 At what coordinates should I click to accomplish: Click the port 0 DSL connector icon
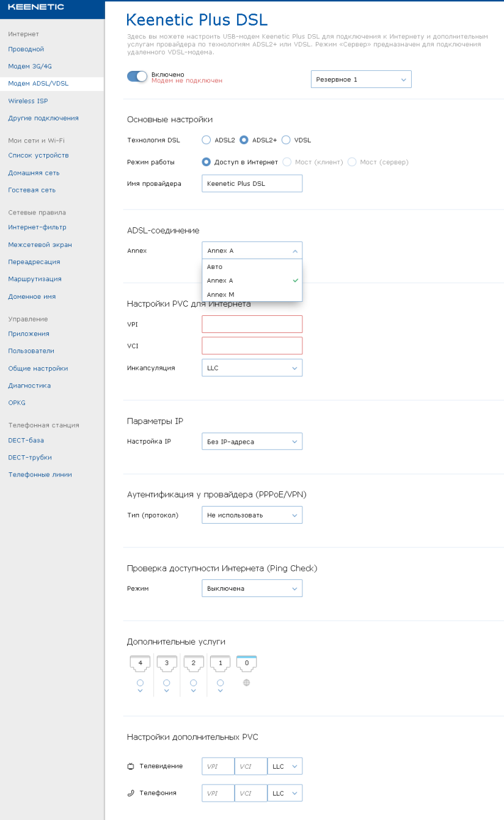point(247,663)
